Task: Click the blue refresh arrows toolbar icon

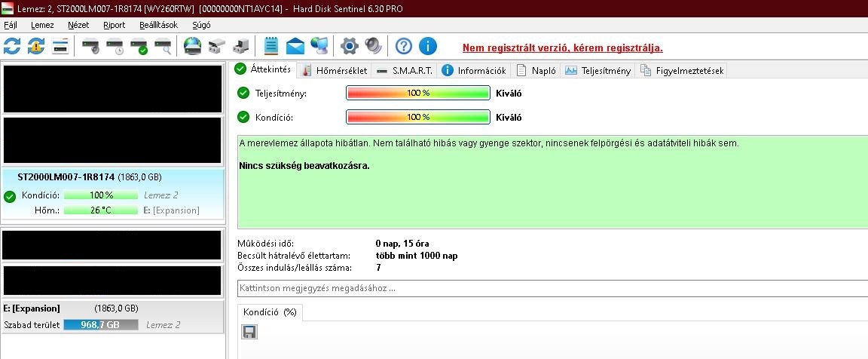Action: click(11, 46)
